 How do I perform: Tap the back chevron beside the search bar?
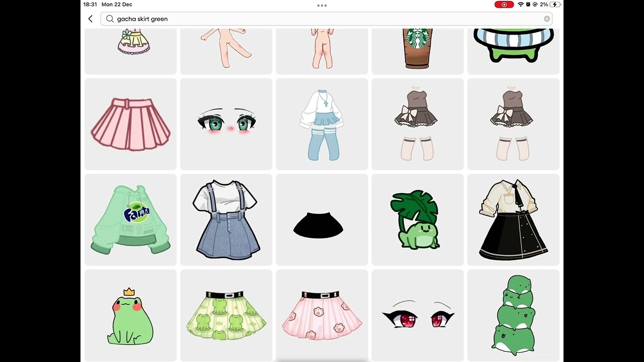pyautogui.click(x=91, y=19)
